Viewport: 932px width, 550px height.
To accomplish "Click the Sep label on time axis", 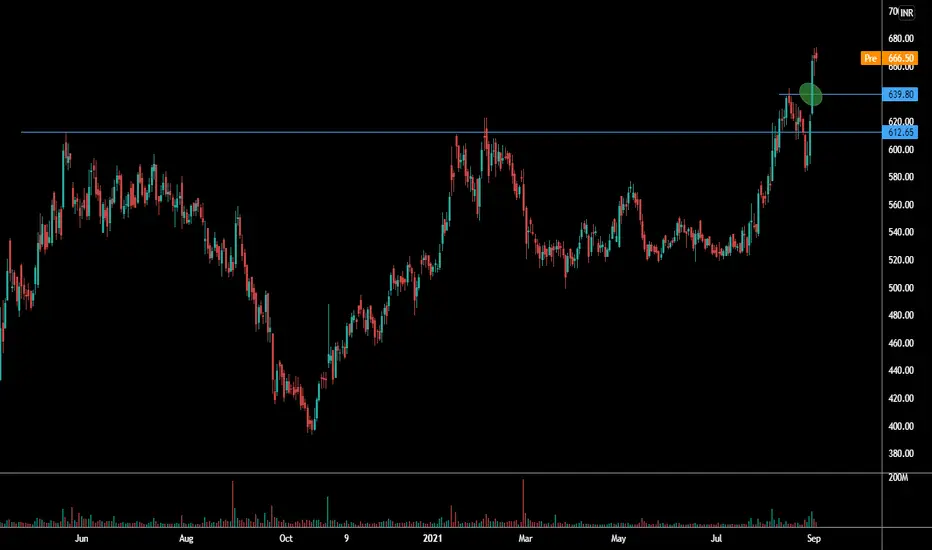I will [814, 539].
